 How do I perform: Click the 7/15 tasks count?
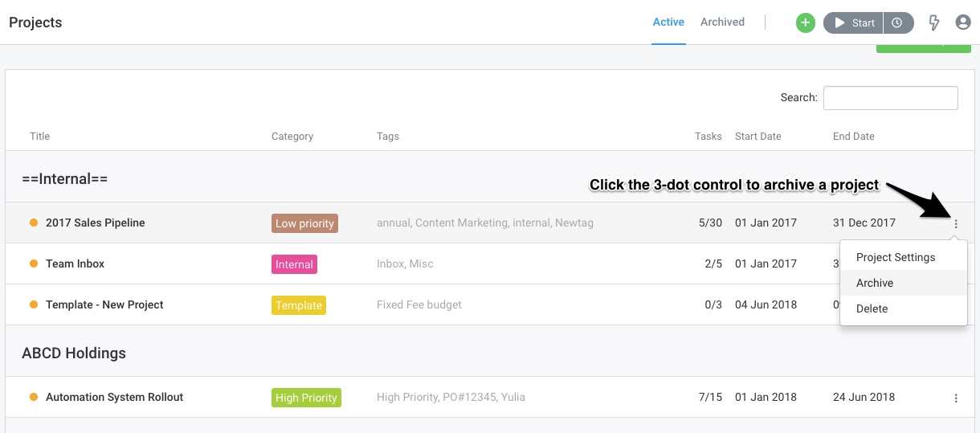pyautogui.click(x=710, y=397)
